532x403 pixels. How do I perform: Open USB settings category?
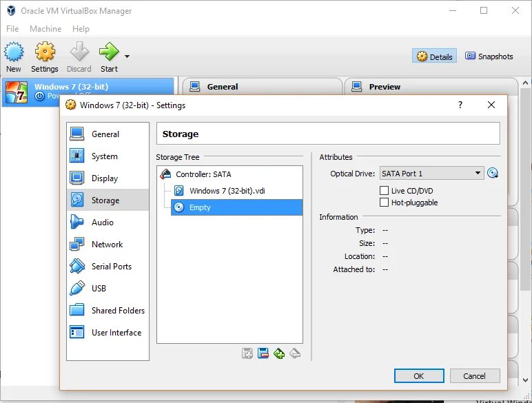point(108,289)
